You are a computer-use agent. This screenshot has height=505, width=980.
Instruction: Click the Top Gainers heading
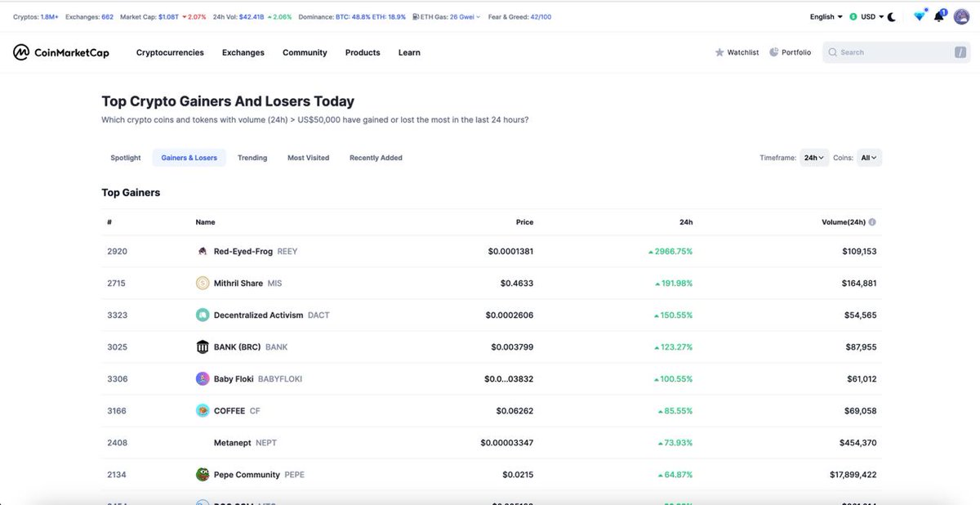(131, 193)
